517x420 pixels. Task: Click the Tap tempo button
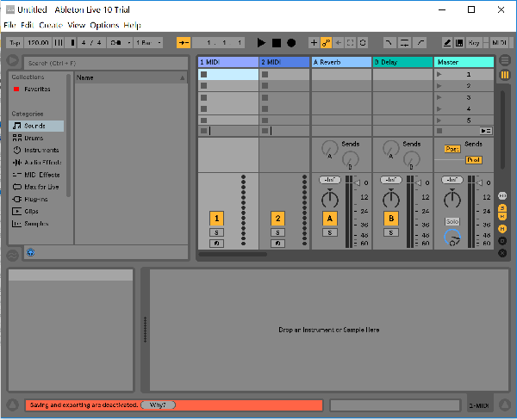click(13, 42)
